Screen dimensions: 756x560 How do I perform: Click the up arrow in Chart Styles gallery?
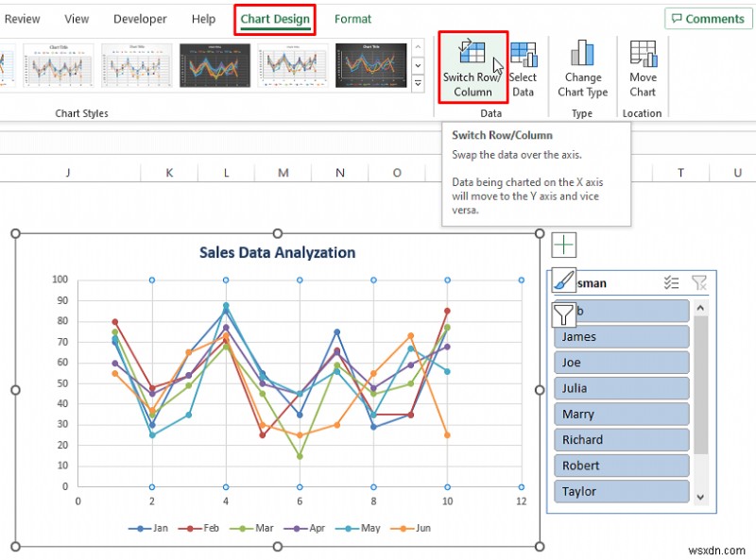(417, 46)
